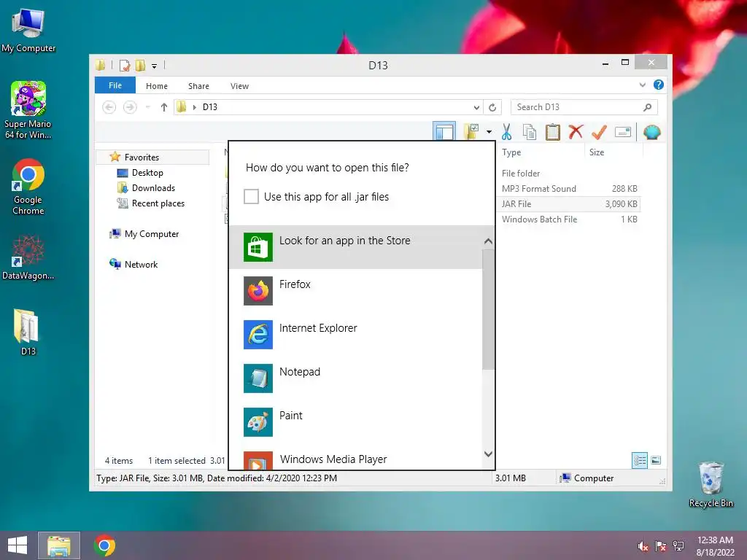The width and height of the screenshot is (747, 560).
Task: Click the search magnifier icon
Action: click(647, 107)
